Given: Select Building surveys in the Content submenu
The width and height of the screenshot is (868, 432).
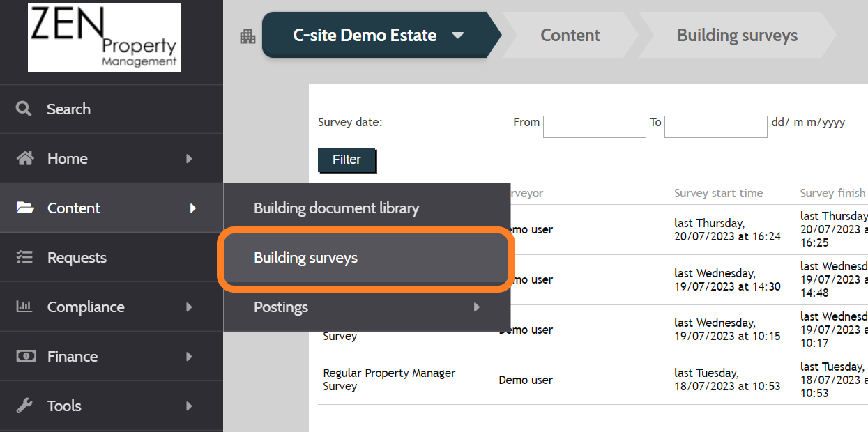Looking at the screenshot, I should click(x=305, y=257).
